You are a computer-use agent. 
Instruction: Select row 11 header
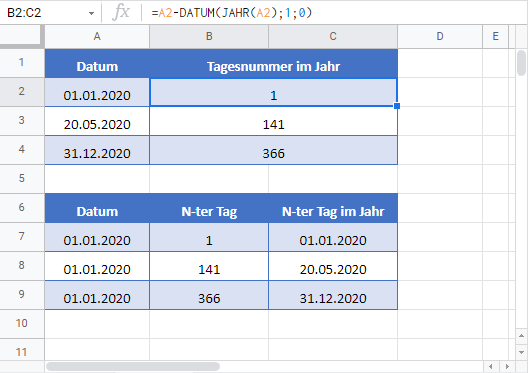22,350
